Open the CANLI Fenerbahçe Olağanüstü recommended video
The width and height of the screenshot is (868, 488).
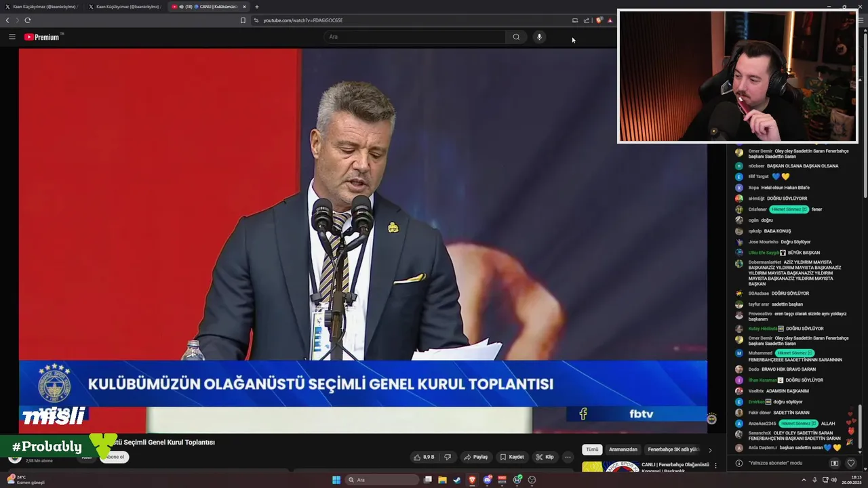pyautogui.click(x=675, y=467)
